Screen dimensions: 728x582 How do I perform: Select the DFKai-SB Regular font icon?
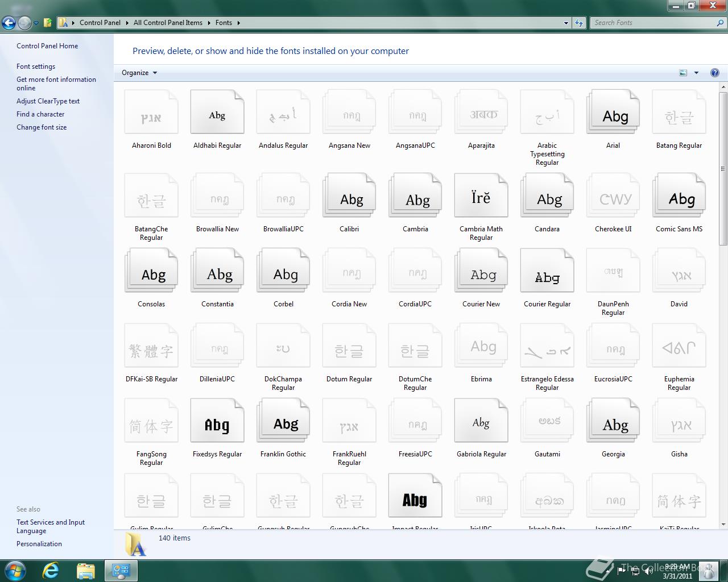[x=151, y=346]
